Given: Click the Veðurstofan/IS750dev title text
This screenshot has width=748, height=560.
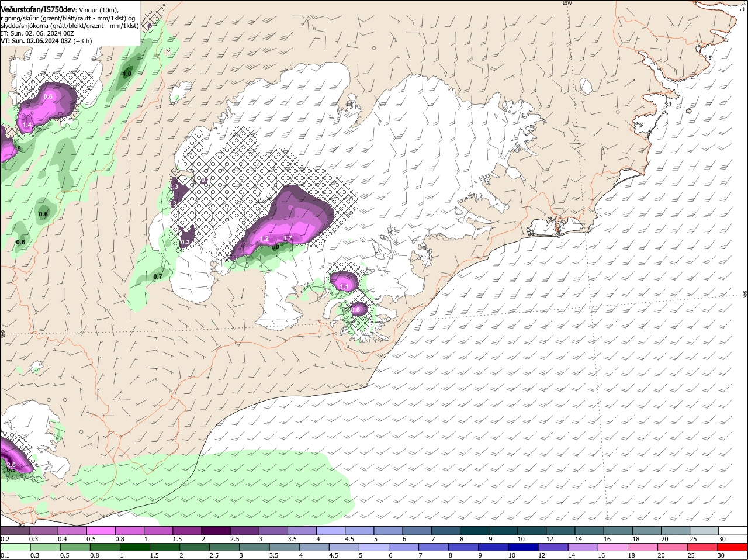Looking at the screenshot, I should coord(38,9).
